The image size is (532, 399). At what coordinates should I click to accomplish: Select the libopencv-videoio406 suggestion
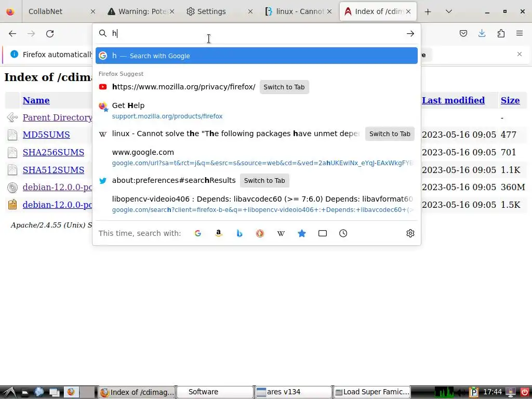click(x=257, y=204)
